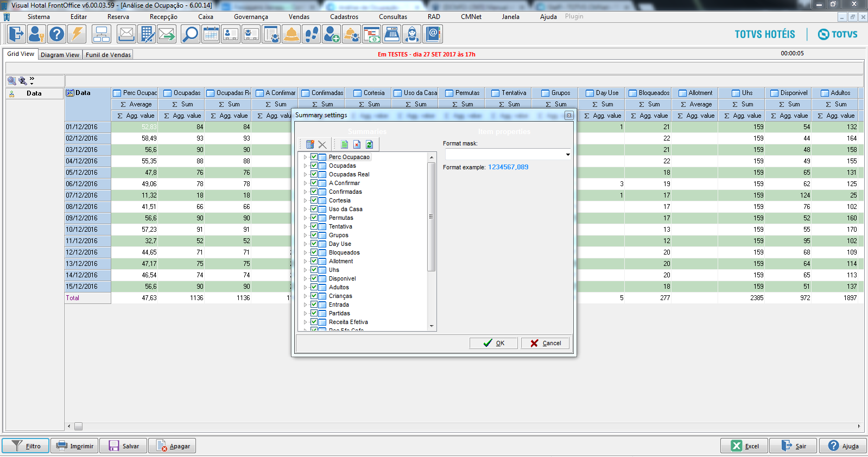Open the magnifying glass search icon
The image size is (868, 457).
[190, 34]
